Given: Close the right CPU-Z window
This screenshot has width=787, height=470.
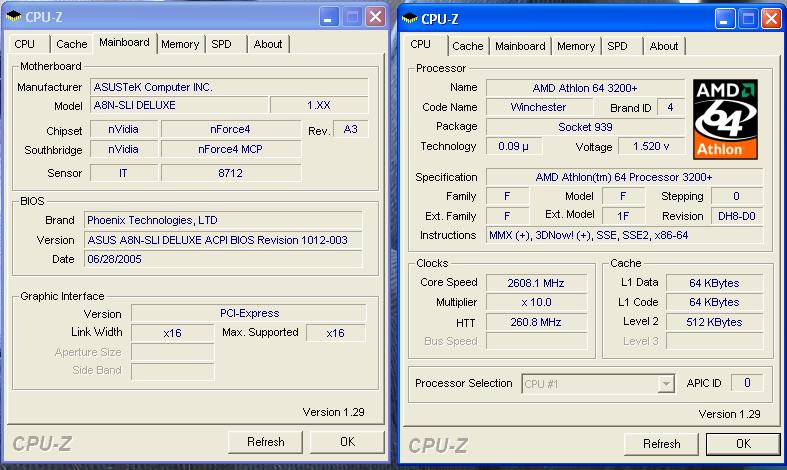Looking at the screenshot, I should coord(771,19).
